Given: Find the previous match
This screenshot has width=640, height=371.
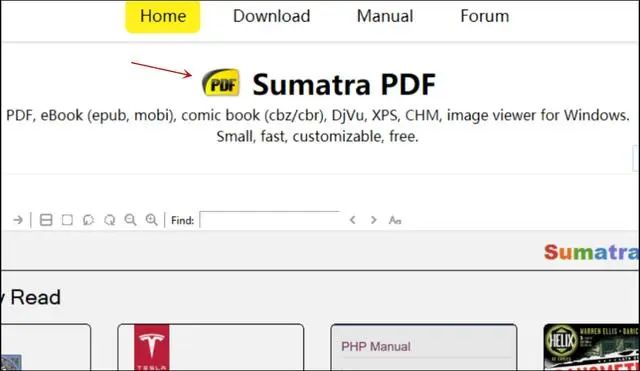Looking at the screenshot, I should coord(353,220).
